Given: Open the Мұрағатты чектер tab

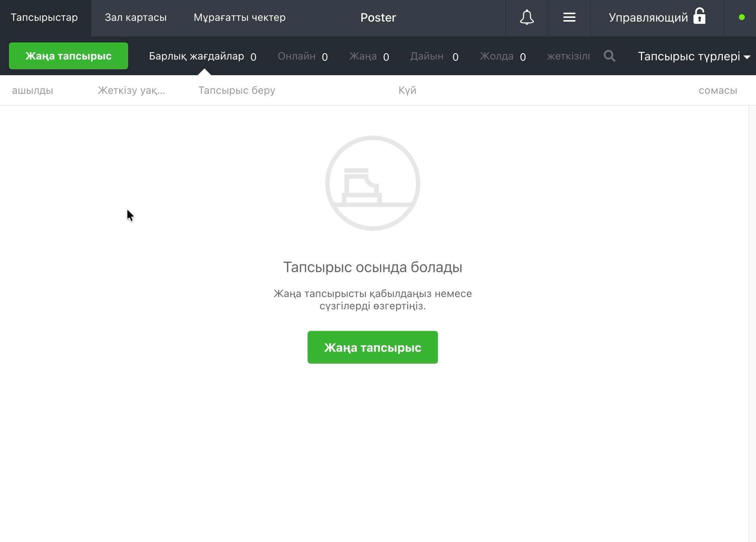Looking at the screenshot, I should [239, 17].
